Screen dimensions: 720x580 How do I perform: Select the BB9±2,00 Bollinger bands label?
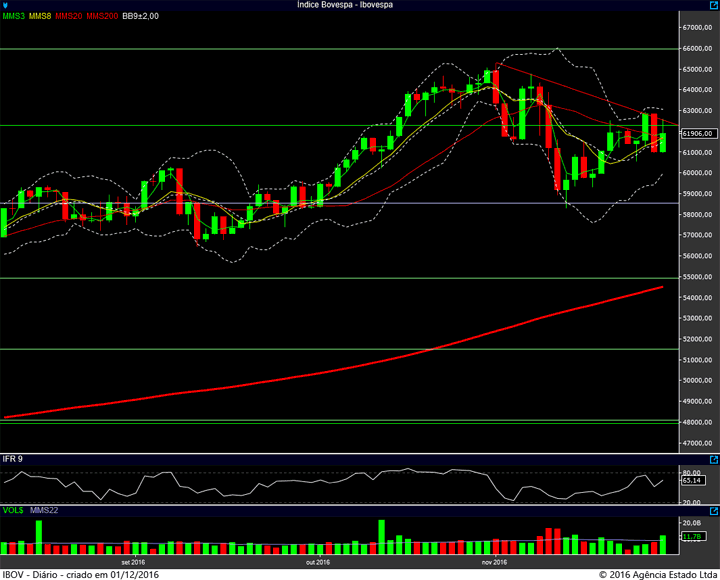coord(141,16)
